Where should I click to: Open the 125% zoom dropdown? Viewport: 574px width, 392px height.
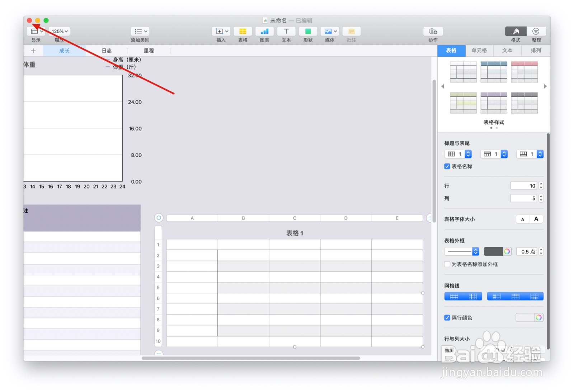coord(60,31)
